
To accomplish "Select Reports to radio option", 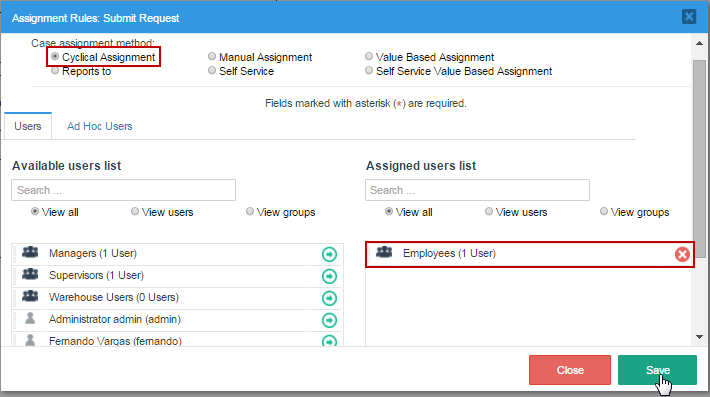I will click(55, 71).
